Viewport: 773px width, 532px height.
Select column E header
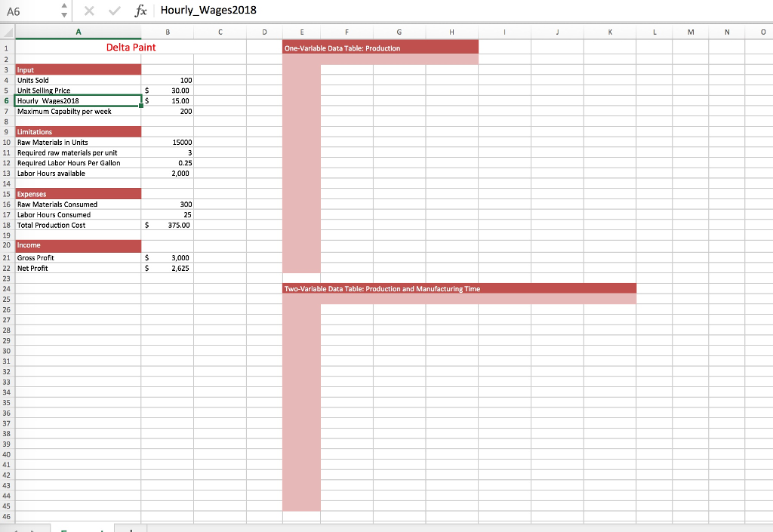(302, 32)
